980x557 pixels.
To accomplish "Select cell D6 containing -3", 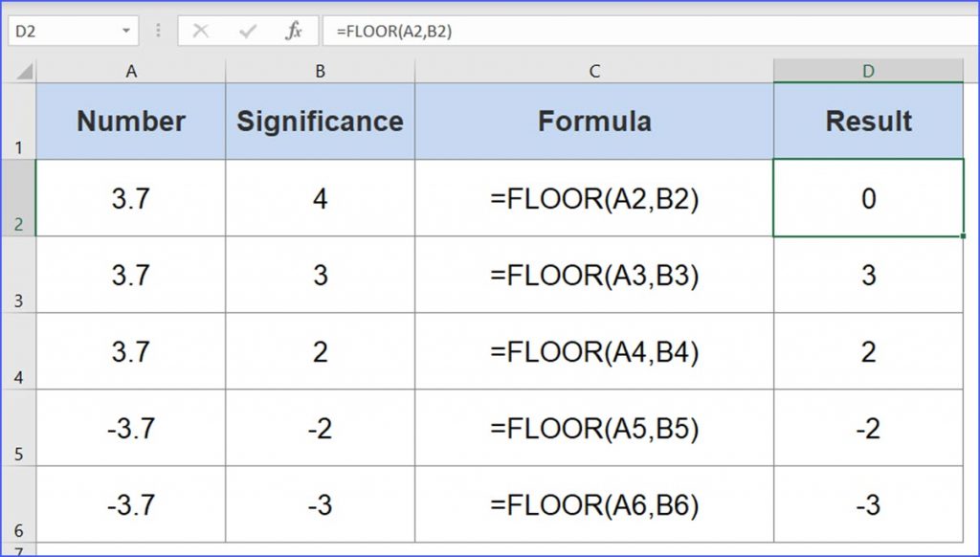I will coord(868,503).
